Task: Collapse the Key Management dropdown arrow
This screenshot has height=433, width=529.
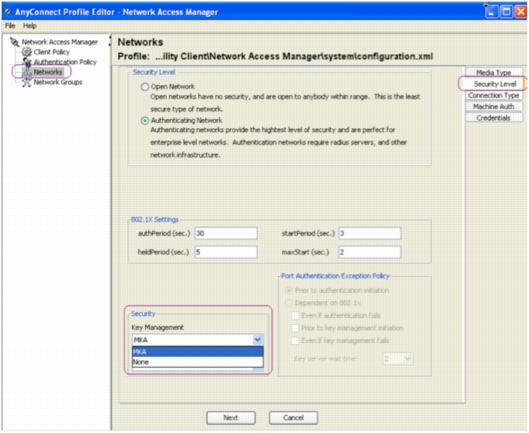Action: tap(258, 340)
